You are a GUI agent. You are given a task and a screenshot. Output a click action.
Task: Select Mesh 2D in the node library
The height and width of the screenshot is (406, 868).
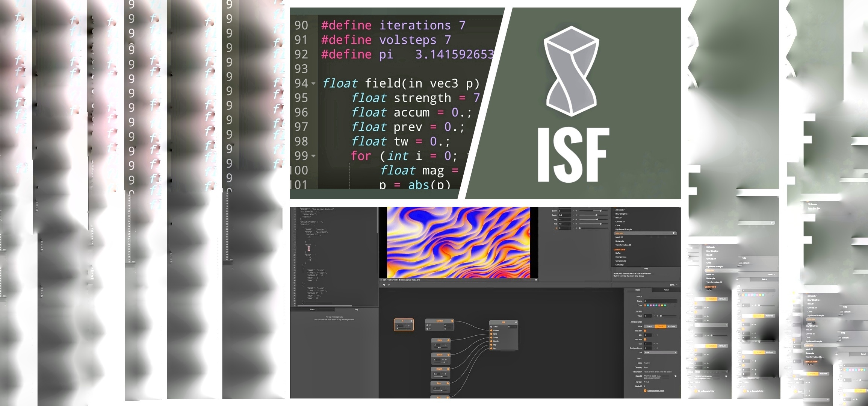tap(619, 237)
